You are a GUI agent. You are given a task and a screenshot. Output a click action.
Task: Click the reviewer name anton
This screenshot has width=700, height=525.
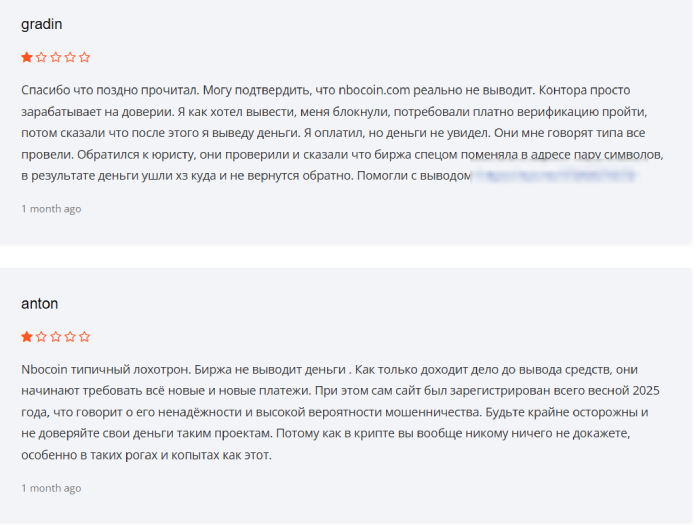click(39, 304)
